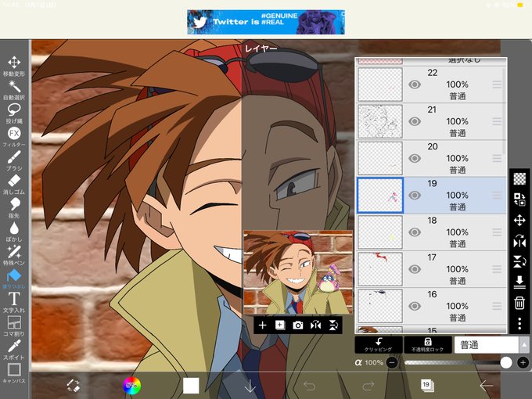532x399 pixels.
Task: Toggle visibility of layer 19
Action: tap(415, 196)
